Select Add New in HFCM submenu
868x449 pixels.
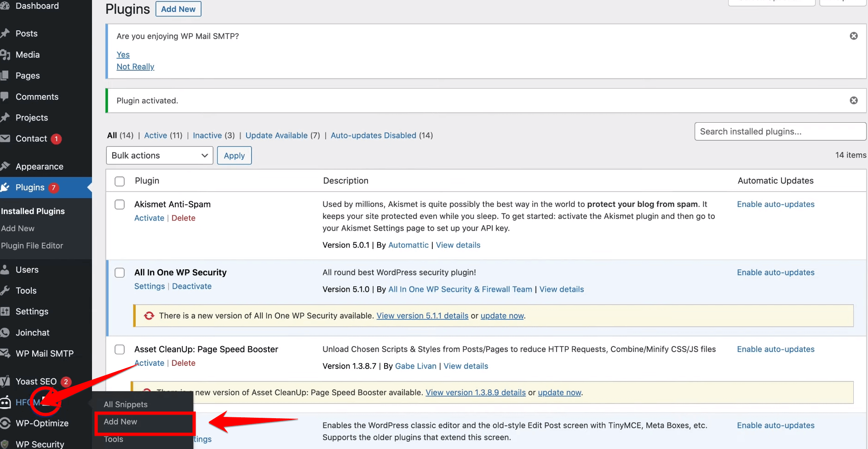point(121,422)
